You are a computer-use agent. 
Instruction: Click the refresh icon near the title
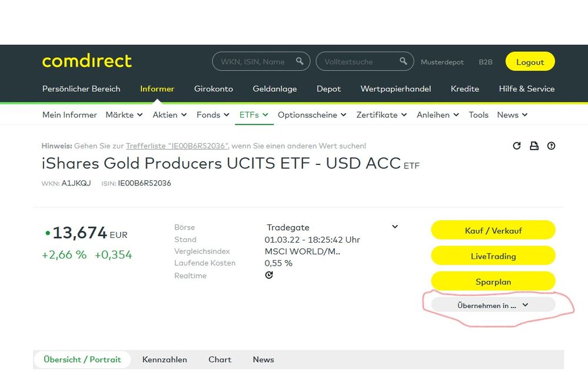[x=517, y=146]
